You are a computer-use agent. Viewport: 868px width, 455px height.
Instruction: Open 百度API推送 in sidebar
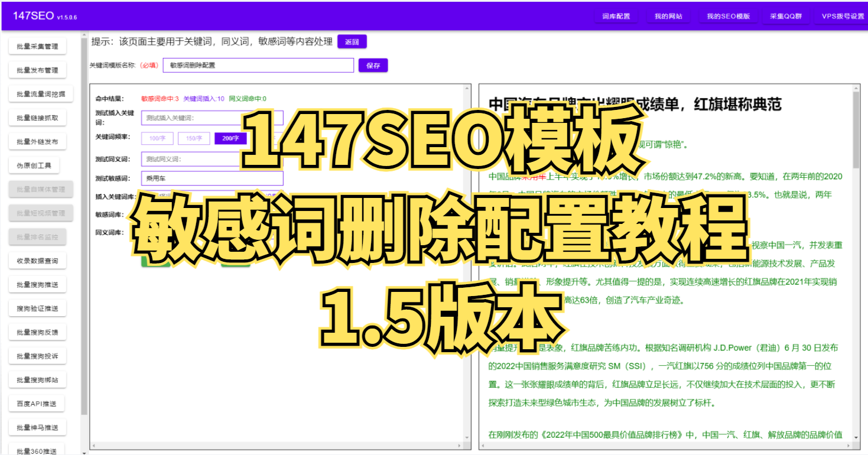(x=36, y=404)
